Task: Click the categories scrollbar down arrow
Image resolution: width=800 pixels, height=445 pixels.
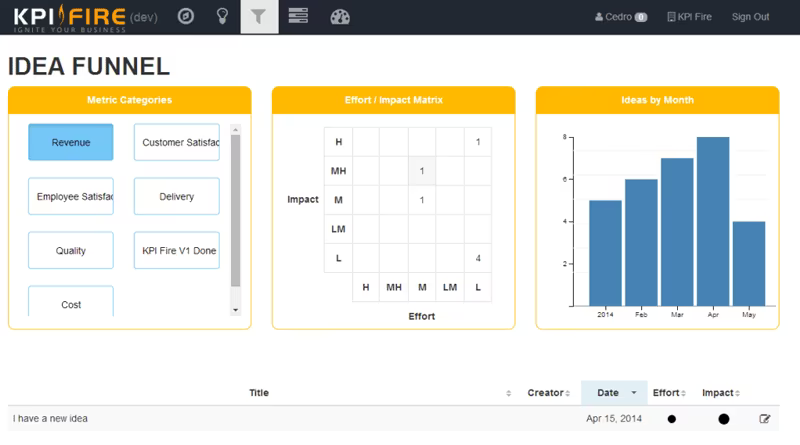Action: click(x=235, y=310)
